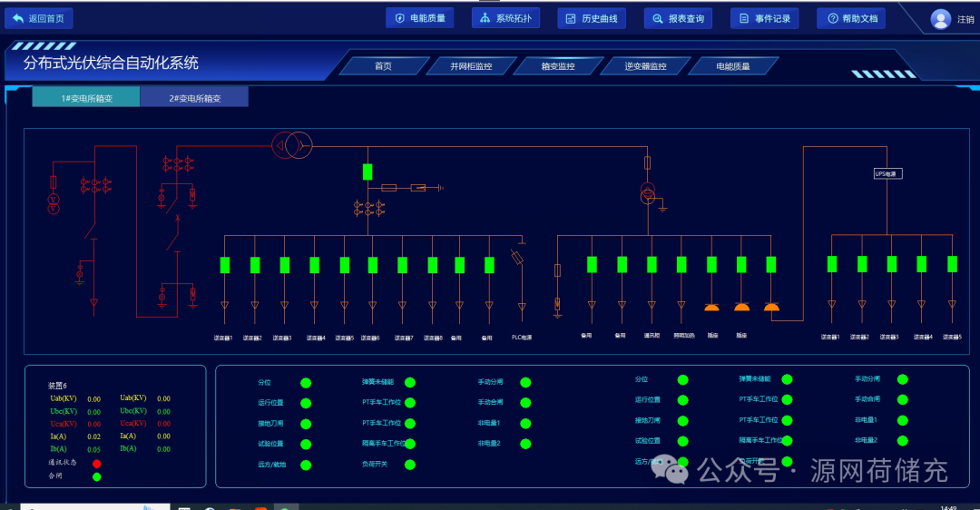Click main green breaker below transformer
980x510 pixels.
pyautogui.click(x=367, y=172)
